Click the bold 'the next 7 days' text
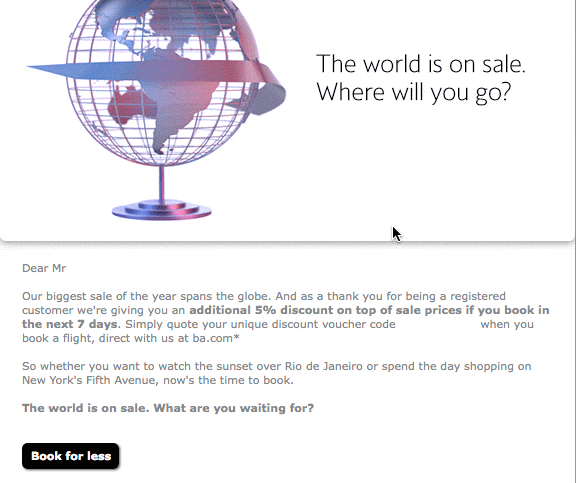This screenshot has width=576, height=483. click(x=70, y=324)
